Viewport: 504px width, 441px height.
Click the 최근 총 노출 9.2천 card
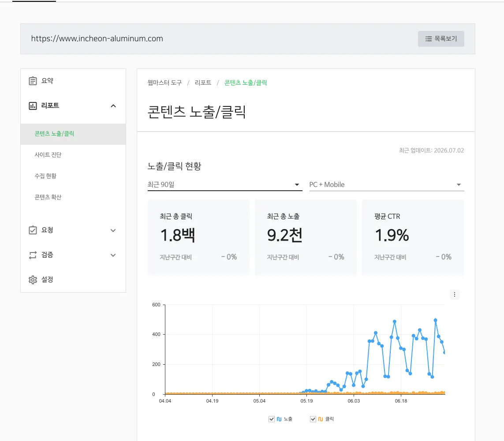[x=306, y=237]
